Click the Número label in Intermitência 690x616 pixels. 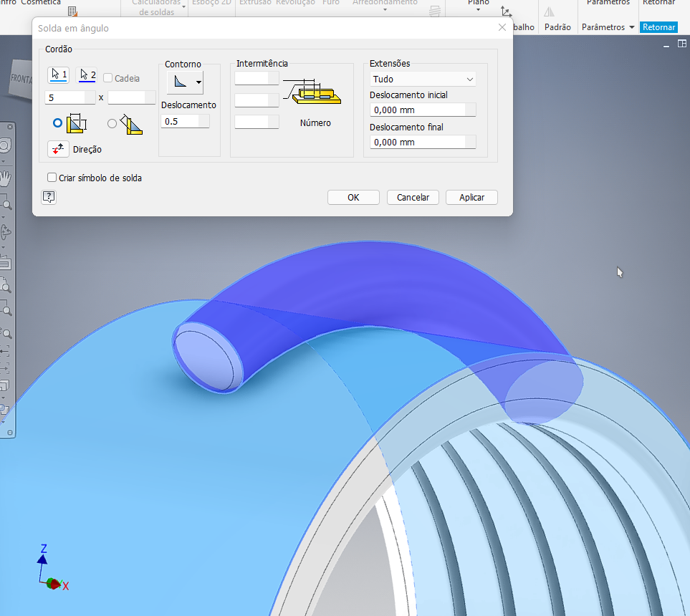click(x=315, y=123)
